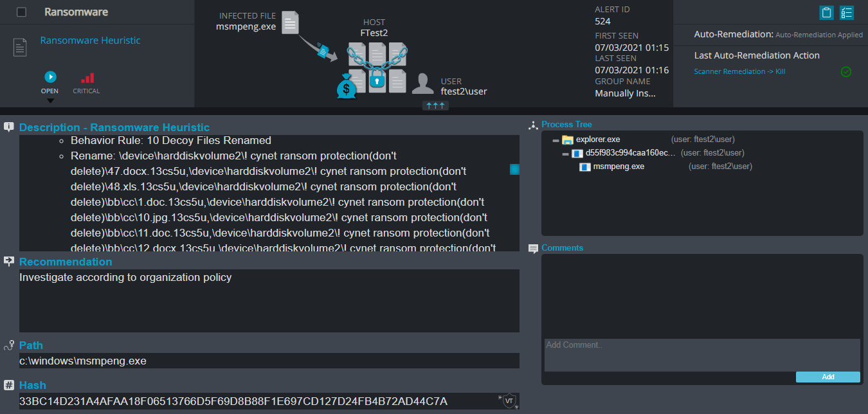Click the first seen date 07/03/2021 01:15
Image resolution: width=868 pixels, height=414 pixels.
tap(632, 48)
